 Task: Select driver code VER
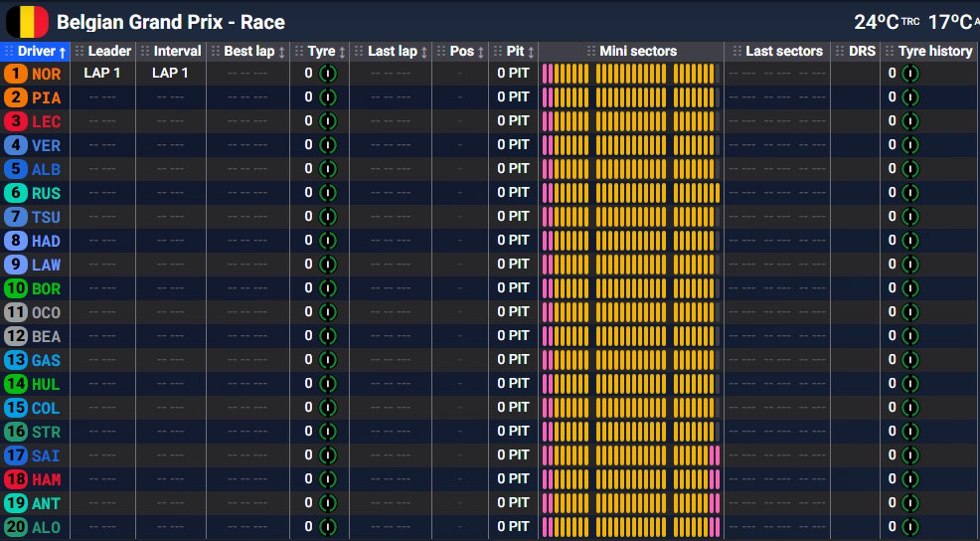click(x=47, y=146)
